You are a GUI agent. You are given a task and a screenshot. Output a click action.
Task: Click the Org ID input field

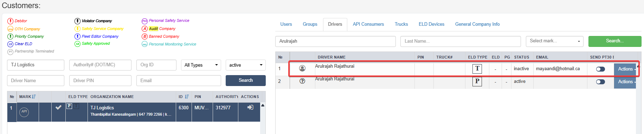pyautogui.click(x=156, y=65)
